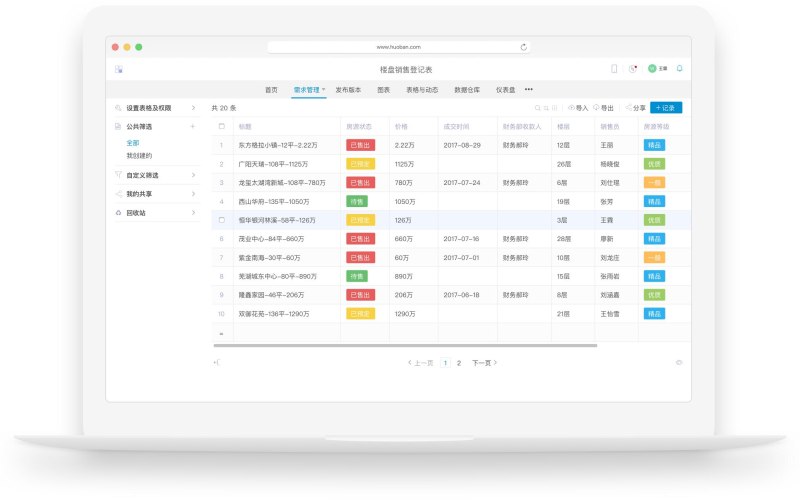This screenshot has height=500, width=800.
Task: Click the app logo icon at top-left
Action: 118,69
